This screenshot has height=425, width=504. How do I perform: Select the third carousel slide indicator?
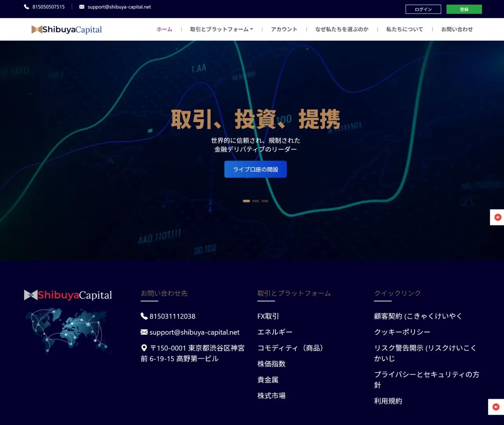click(x=265, y=201)
